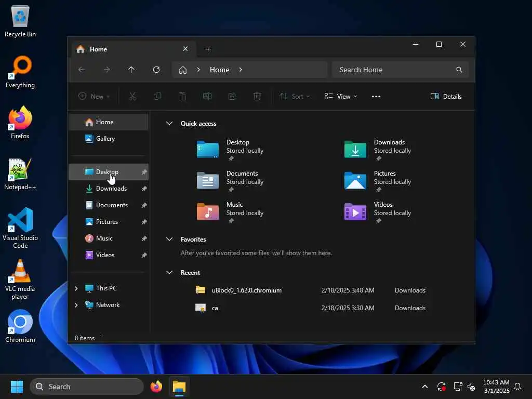Select the Recycle Bin desktop icon
Image resolution: width=532 pixels, height=399 pixels.
pyautogui.click(x=20, y=21)
